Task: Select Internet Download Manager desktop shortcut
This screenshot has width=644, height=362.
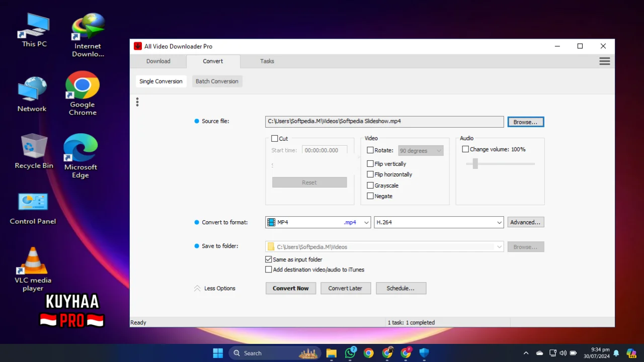Action: tap(88, 35)
